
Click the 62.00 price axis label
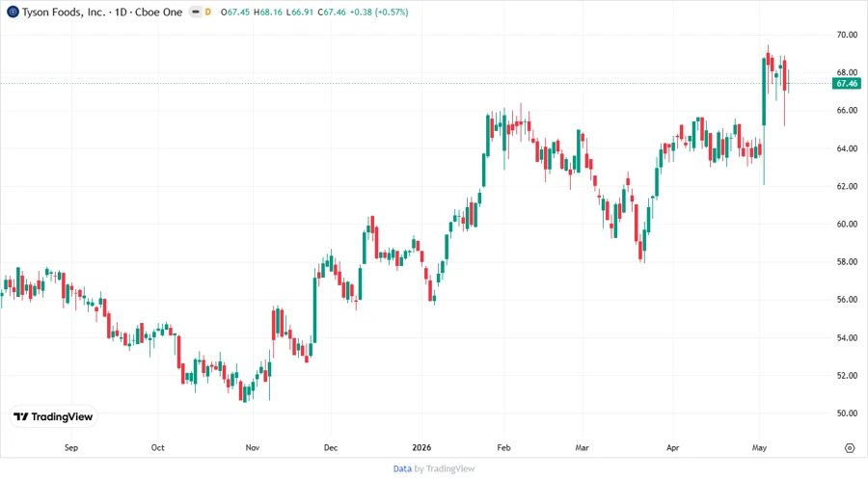(847, 186)
